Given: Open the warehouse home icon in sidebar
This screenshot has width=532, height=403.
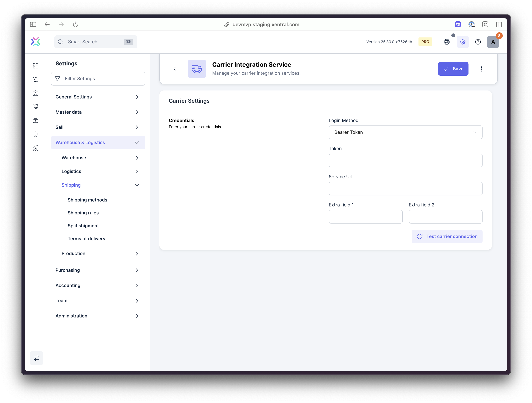Looking at the screenshot, I should point(36,93).
